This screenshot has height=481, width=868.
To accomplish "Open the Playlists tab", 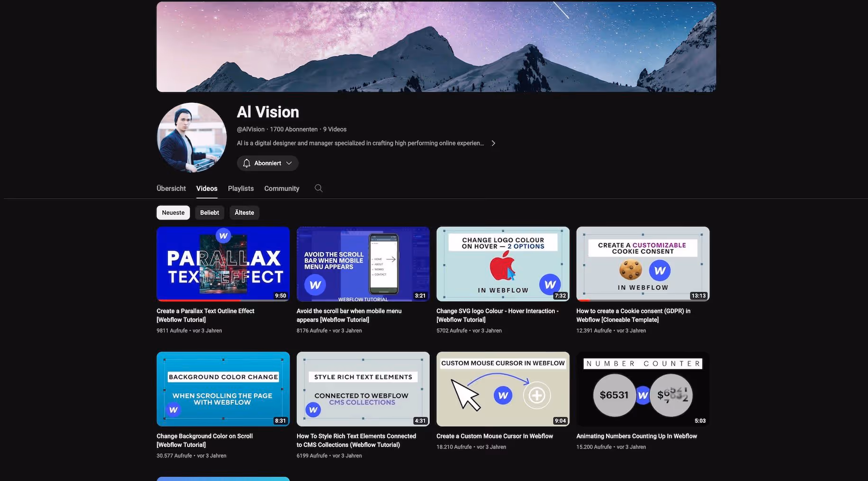I will pyautogui.click(x=241, y=188).
